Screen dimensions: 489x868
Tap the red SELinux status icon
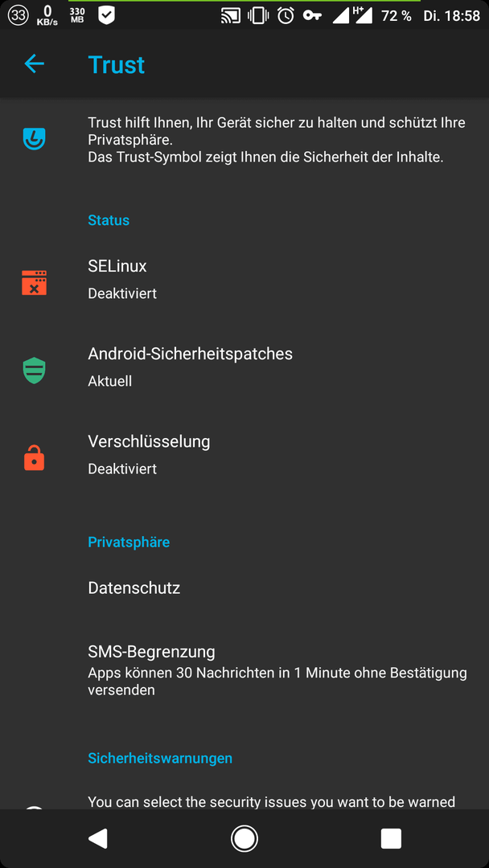click(x=34, y=282)
